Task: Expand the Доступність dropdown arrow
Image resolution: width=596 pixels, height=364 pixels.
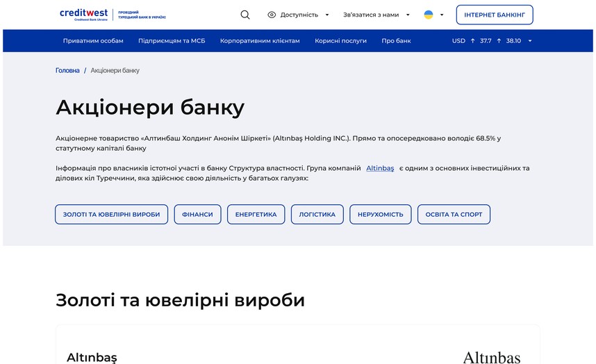Action: [x=327, y=15]
